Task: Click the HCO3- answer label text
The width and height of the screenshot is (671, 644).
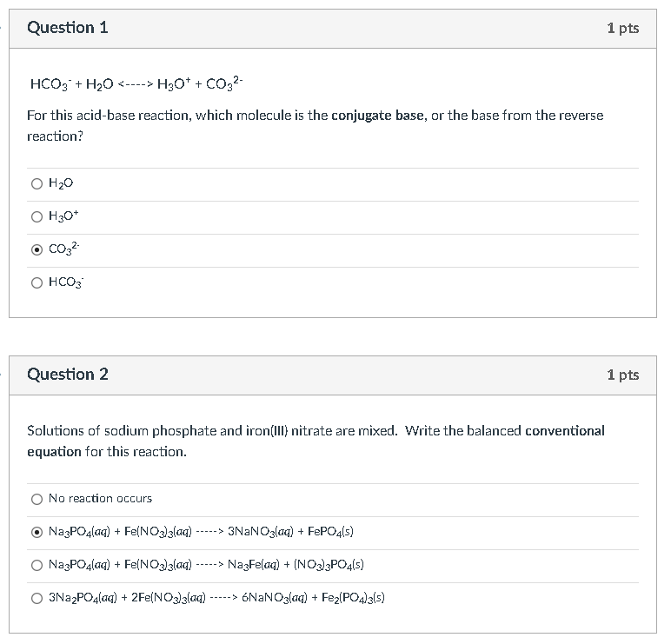Action: (66, 282)
